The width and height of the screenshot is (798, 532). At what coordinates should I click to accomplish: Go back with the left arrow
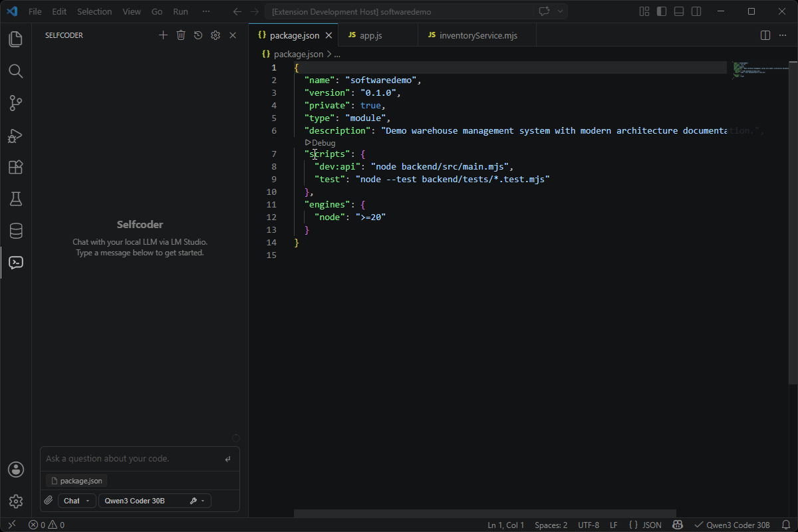tap(237, 11)
